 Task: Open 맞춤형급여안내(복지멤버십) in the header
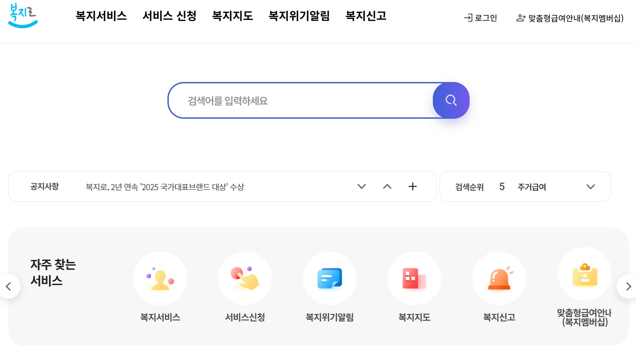[x=574, y=18]
